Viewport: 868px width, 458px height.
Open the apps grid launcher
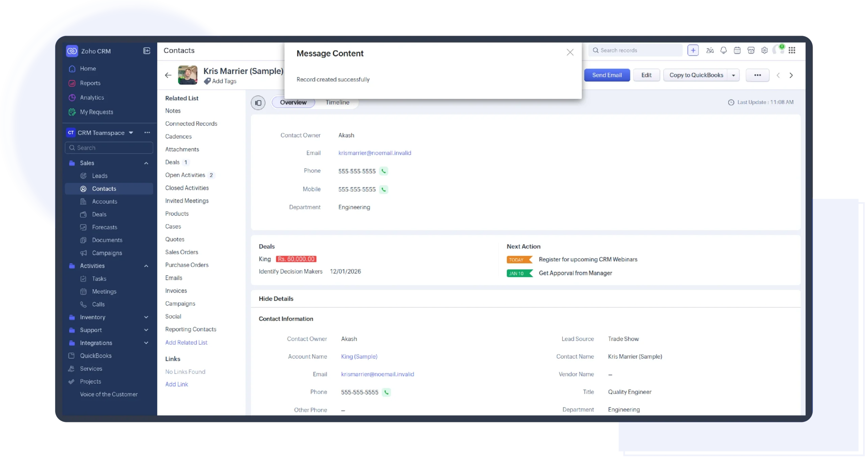click(x=793, y=50)
